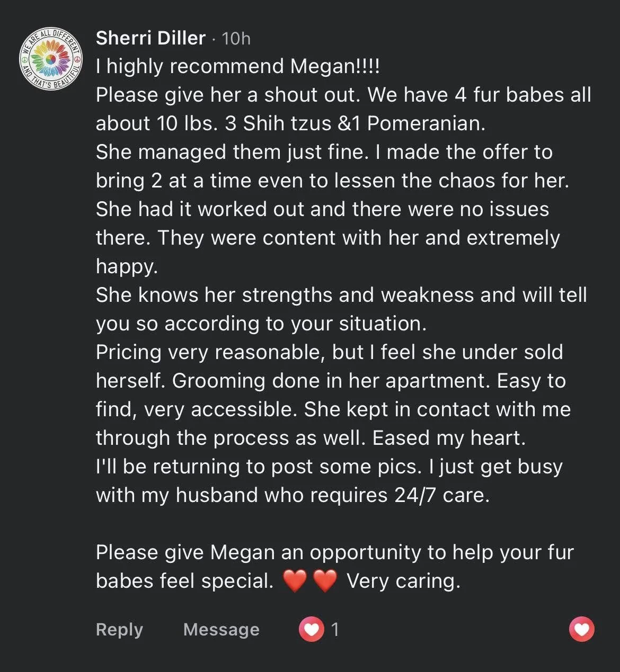Select the line "I highly recommend Megan!!!!"
Image resolution: width=620 pixels, height=672 pixels.
pyautogui.click(x=238, y=66)
